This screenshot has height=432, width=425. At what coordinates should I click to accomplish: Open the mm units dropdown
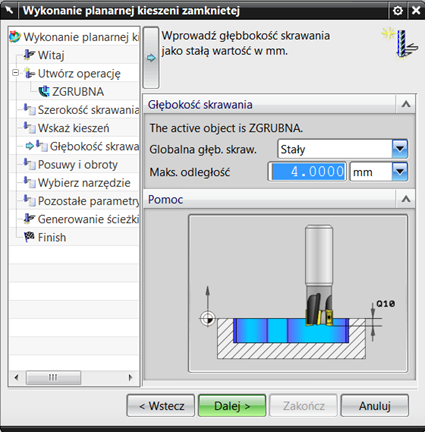[x=400, y=172]
